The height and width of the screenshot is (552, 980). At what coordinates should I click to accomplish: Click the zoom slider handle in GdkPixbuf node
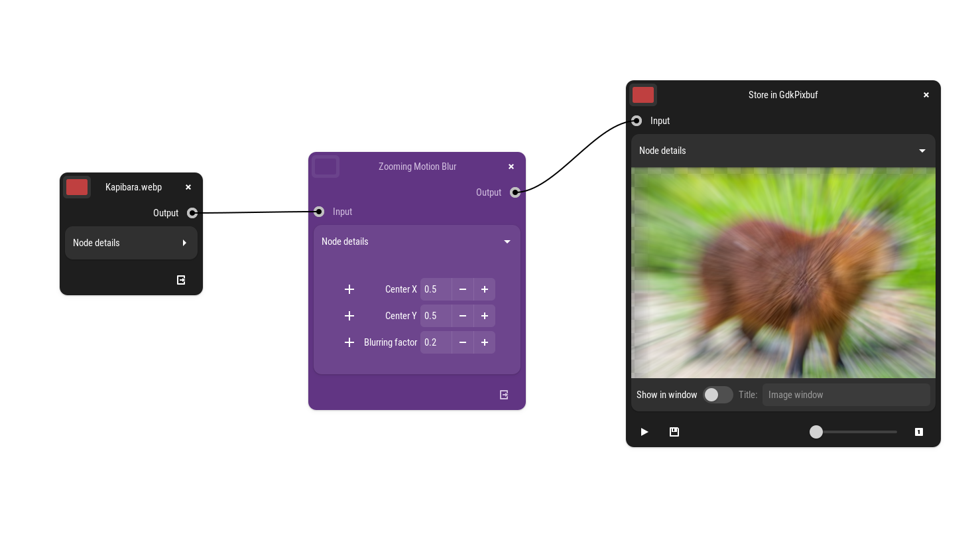pos(816,432)
